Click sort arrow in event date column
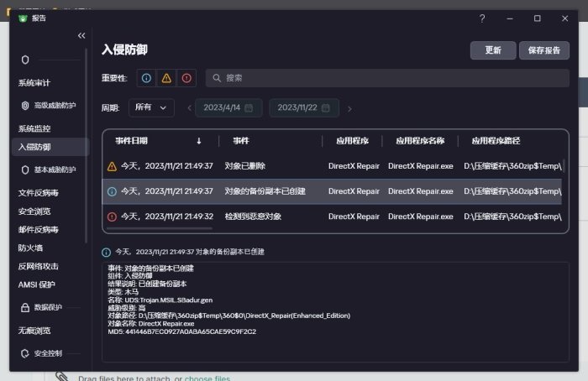Viewport: 588px width, 381px height. (199, 141)
